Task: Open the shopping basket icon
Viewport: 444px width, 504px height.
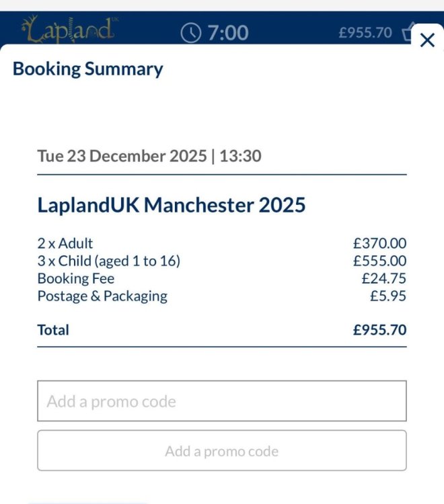Action: (407, 32)
